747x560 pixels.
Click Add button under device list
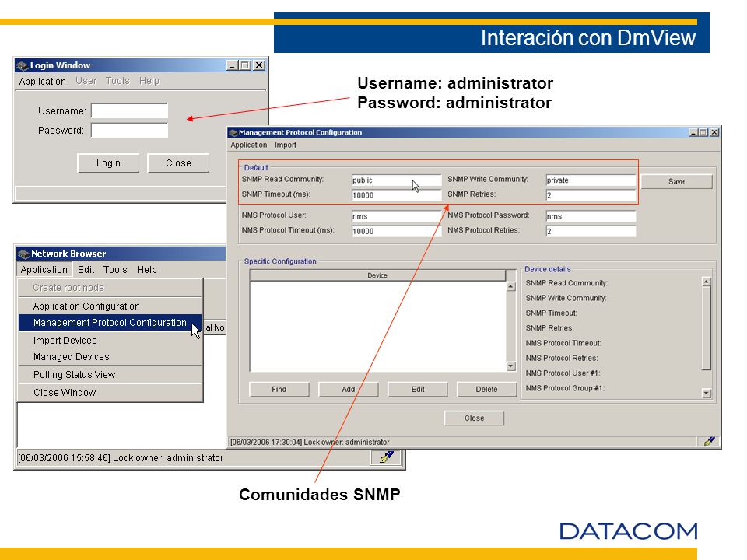pyautogui.click(x=349, y=389)
